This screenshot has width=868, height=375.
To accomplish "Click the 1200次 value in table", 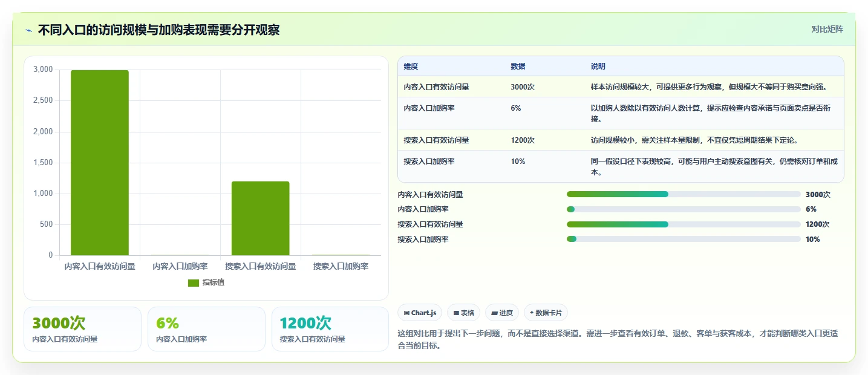I will [x=523, y=140].
